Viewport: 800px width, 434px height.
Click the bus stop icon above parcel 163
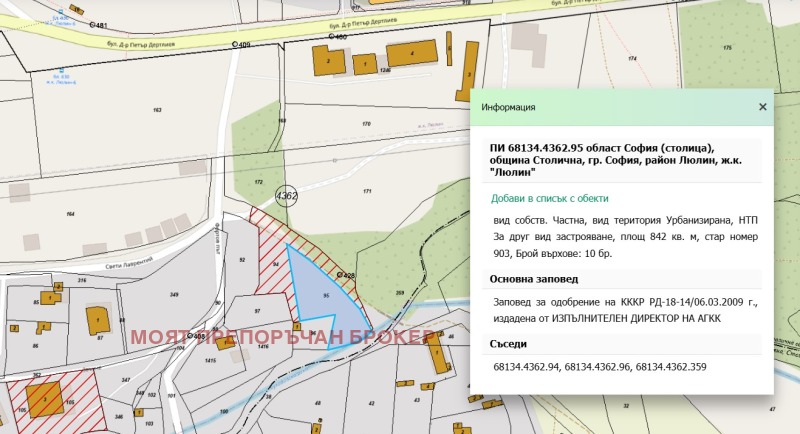click(x=61, y=70)
